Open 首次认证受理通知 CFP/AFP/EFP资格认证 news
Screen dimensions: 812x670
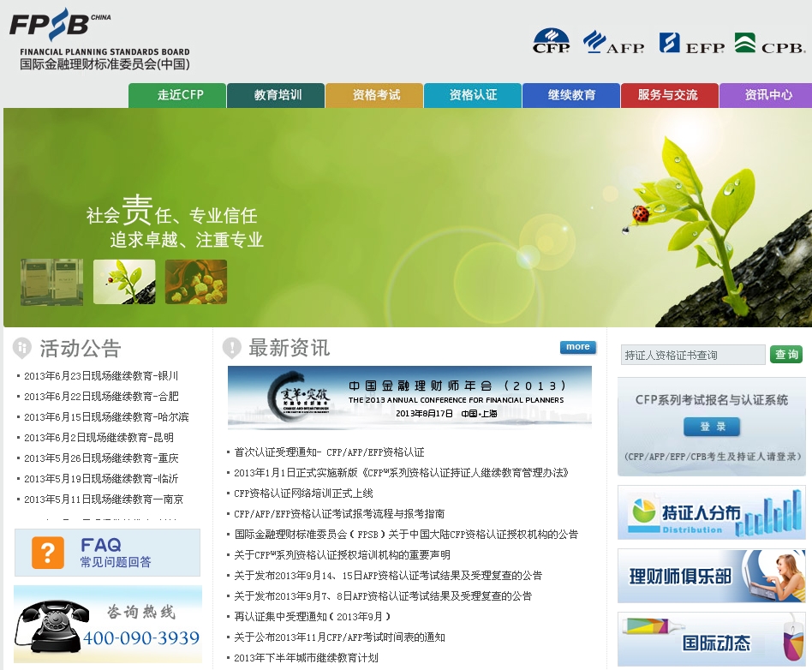pyautogui.click(x=330, y=452)
